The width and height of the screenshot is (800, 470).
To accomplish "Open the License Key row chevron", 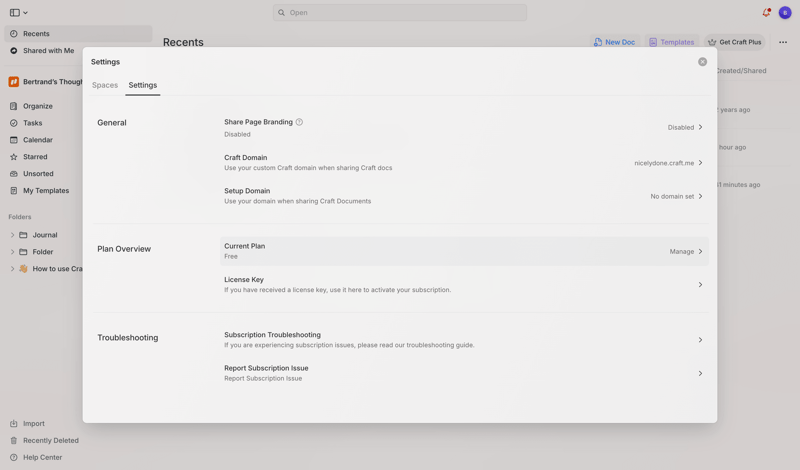I will point(700,285).
